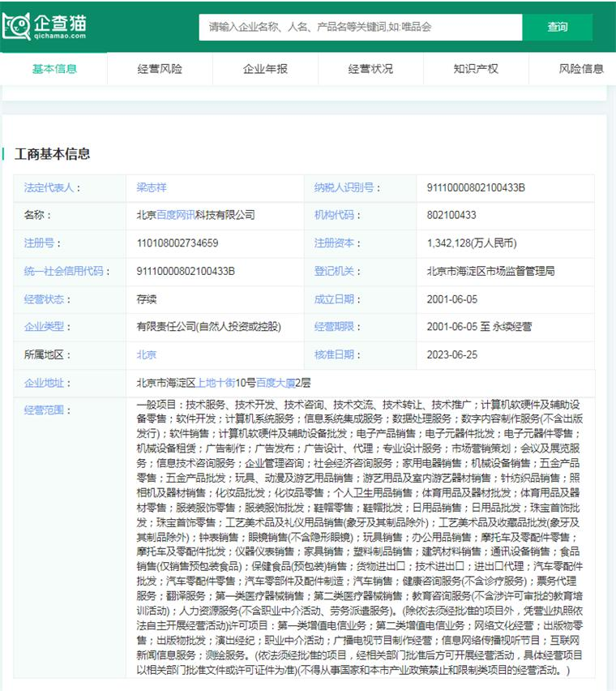
Task: Click the 统一社会信用代码 label link
Action: (63, 271)
